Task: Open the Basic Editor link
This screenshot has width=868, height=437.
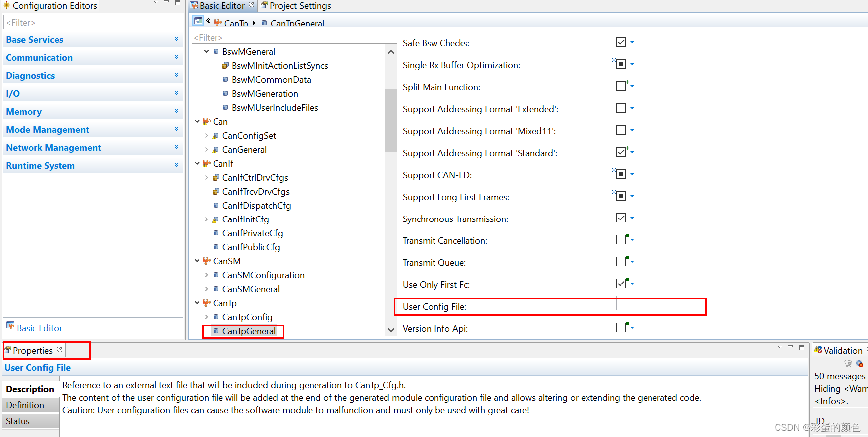Action: tap(40, 328)
